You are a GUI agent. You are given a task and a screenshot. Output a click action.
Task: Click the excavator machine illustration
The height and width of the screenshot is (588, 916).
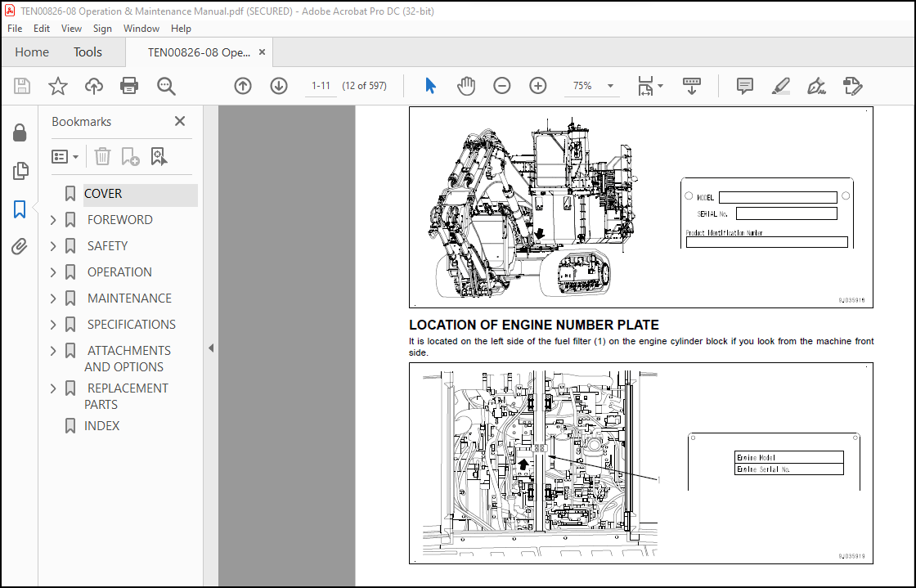532,209
